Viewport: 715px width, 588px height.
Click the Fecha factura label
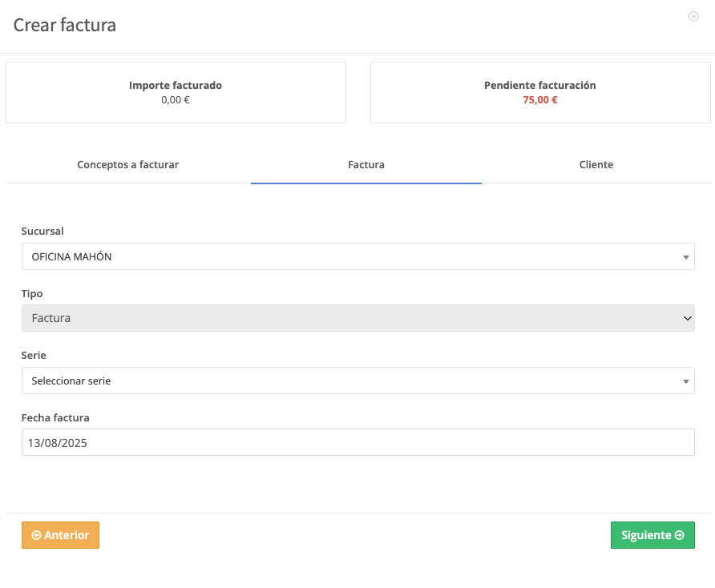click(55, 417)
